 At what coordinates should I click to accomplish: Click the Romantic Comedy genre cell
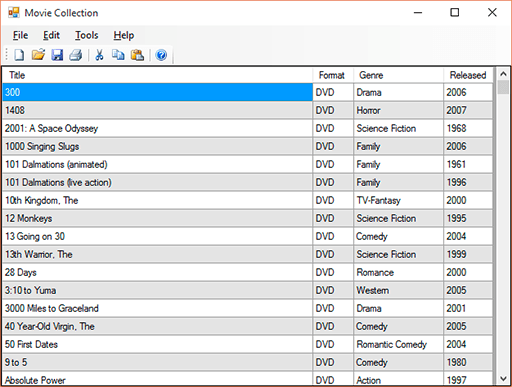pos(398,344)
